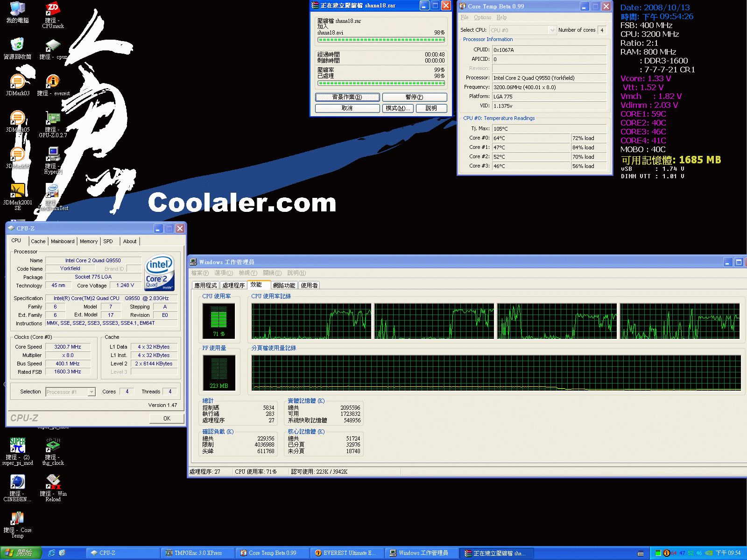Open the 關機 menu in Task Manager

point(272,273)
